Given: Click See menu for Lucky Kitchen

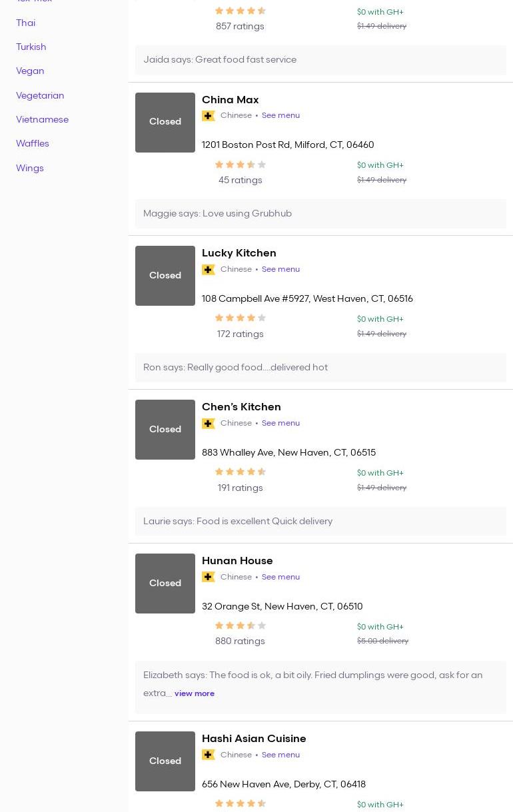Looking at the screenshot, I should pyautogui.click(x=280, y=269).
